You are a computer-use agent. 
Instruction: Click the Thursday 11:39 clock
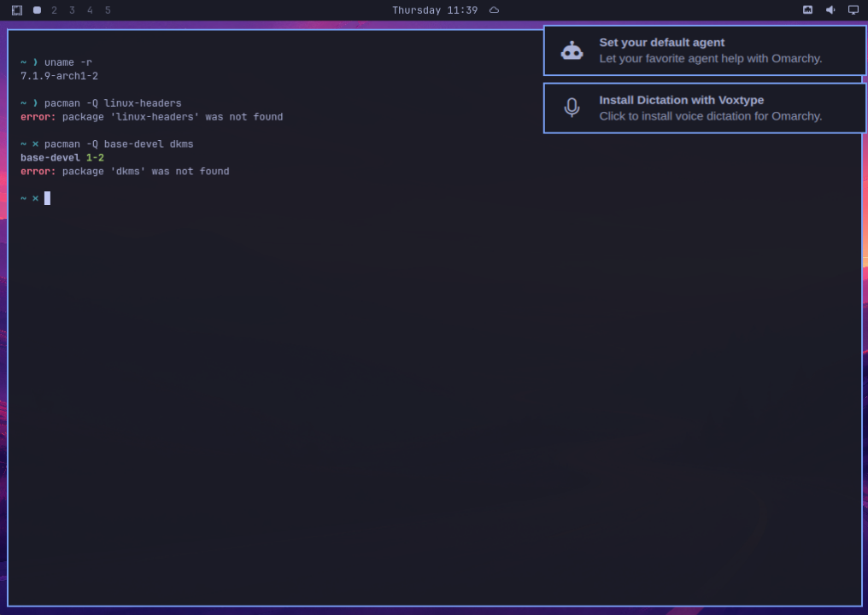435,10
